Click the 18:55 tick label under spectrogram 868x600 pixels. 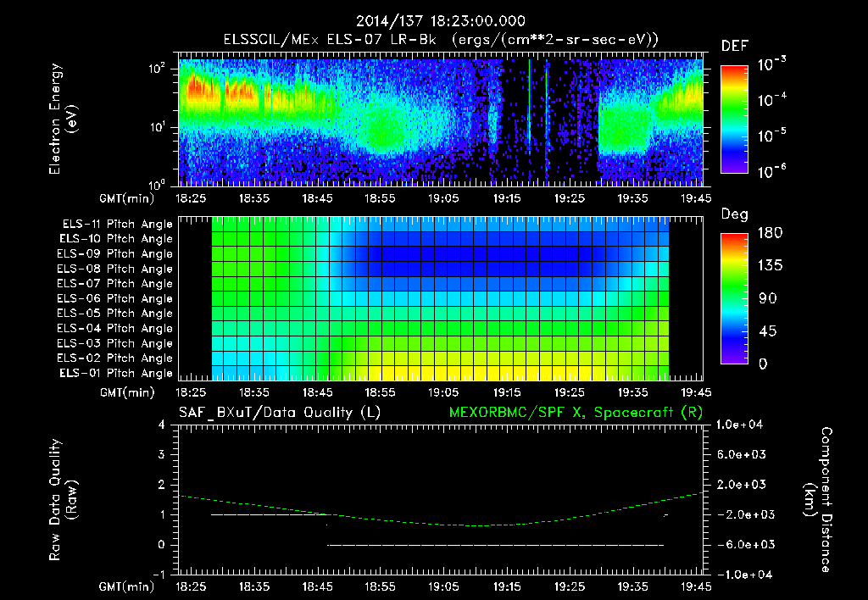pyautogui.click(x=381, y=198)
